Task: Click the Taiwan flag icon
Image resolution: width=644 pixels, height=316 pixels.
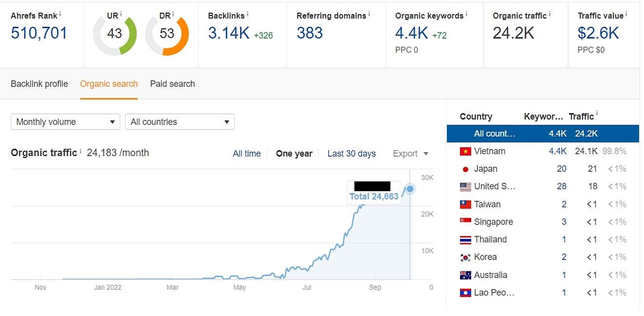Action: pyautogui.click(x=465, y=204)
